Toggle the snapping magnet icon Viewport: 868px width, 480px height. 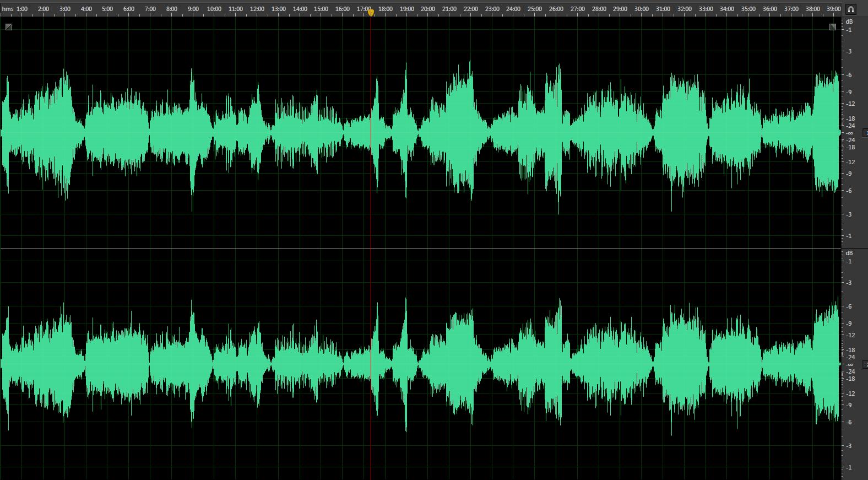tap(851, 9)
